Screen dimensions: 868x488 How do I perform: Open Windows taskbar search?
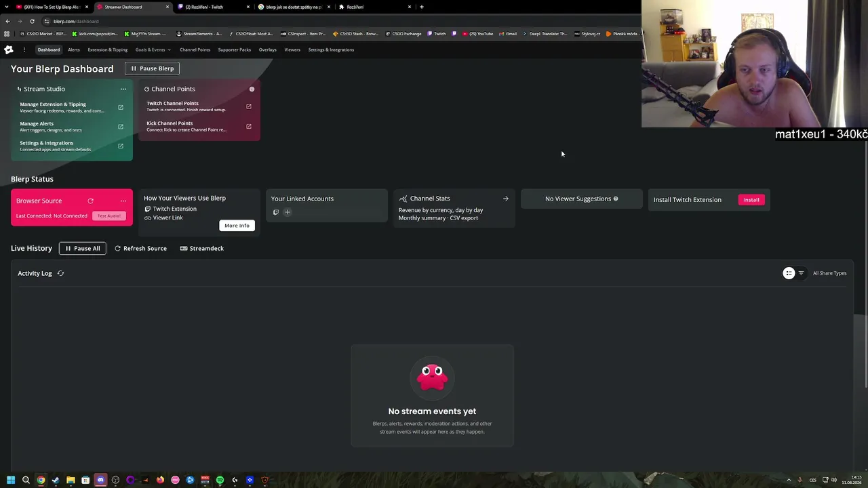click(x=26, y=480)
